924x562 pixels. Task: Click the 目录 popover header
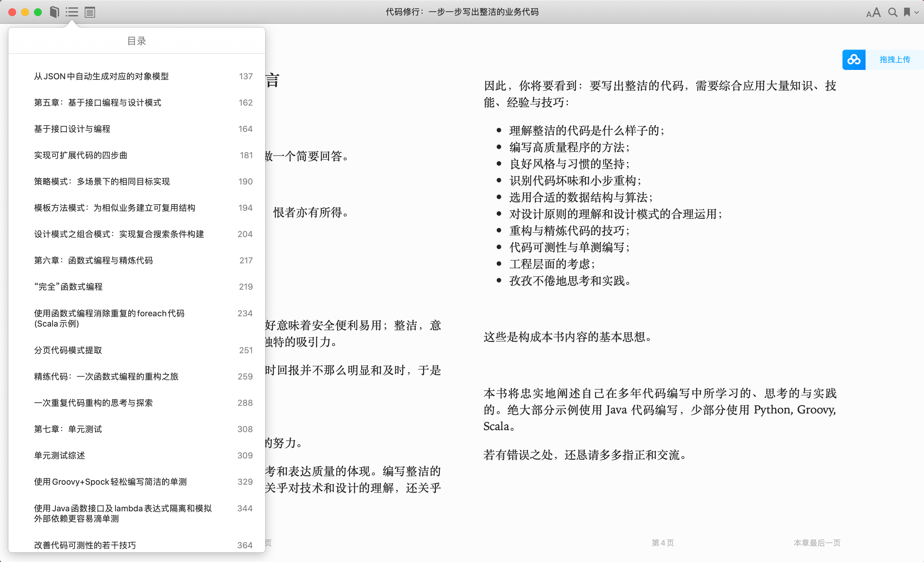(136, 41)
